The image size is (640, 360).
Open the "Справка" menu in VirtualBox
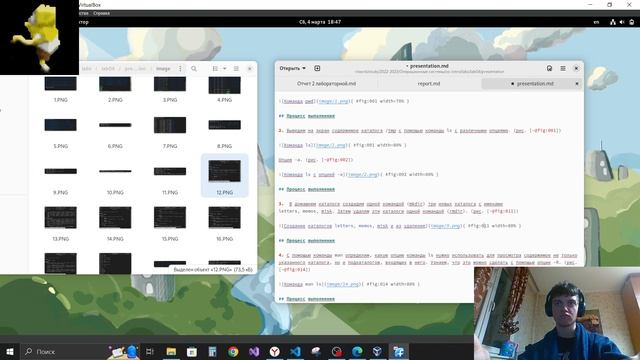pyautogui.click(x=101, y=13)
